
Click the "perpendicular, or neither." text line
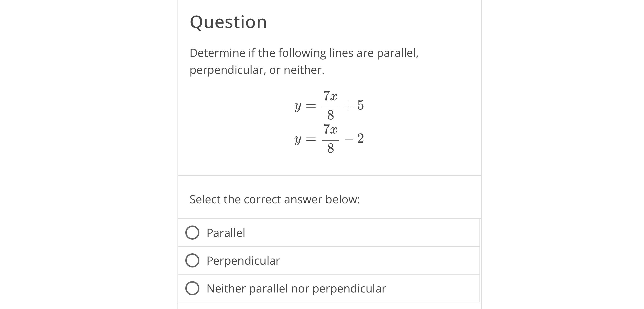pos(257,70)
